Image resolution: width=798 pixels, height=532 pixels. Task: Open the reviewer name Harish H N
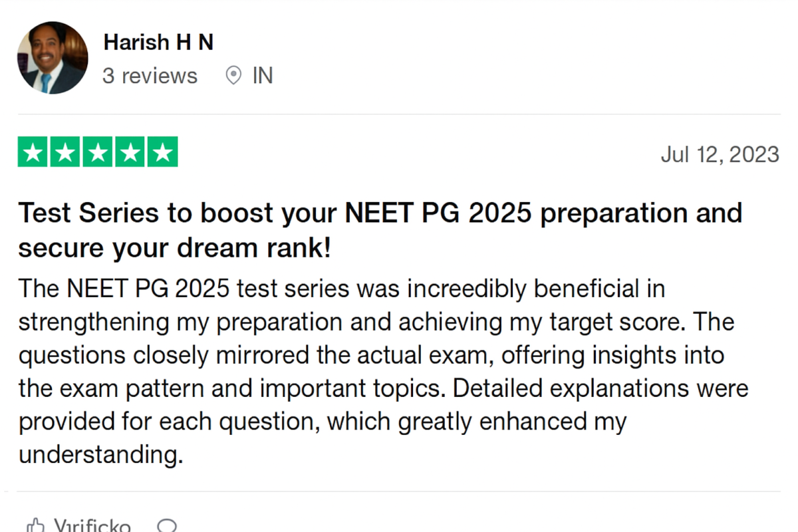click(158, 43)
